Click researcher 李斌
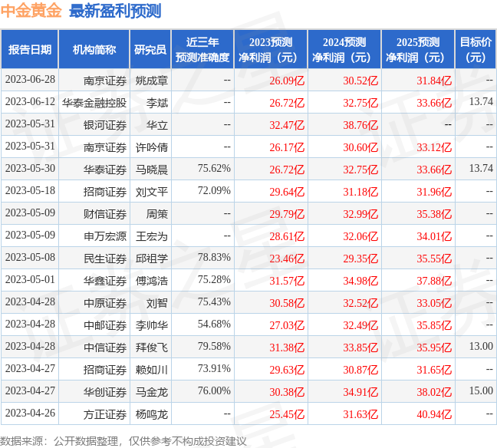This screenshot has height=448, width=497. coord(157,103)
